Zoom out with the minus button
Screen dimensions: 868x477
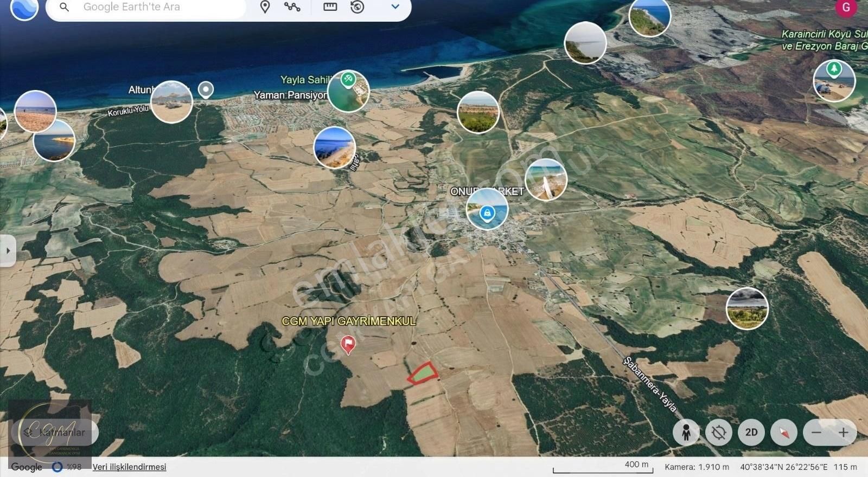[816, 432]
